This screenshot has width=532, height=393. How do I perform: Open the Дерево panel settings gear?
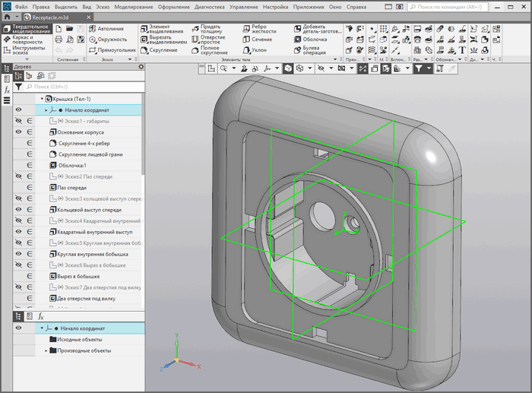[x=141, y=67]
